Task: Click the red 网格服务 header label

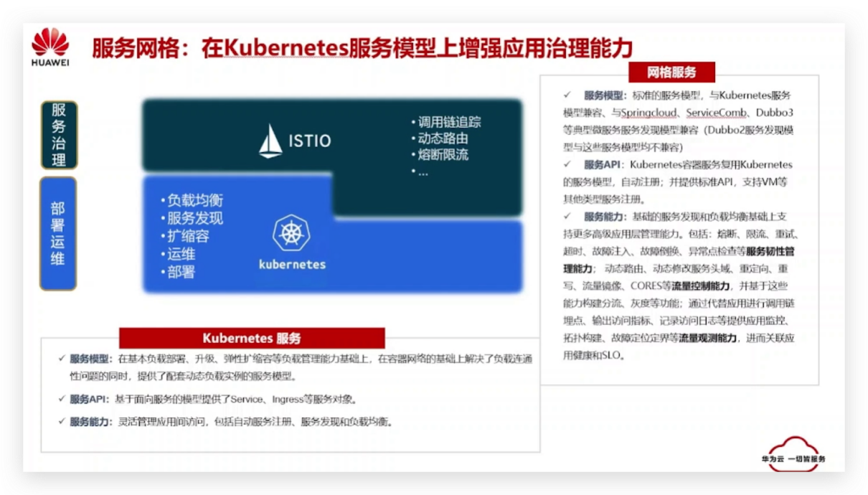Action: 671,72
